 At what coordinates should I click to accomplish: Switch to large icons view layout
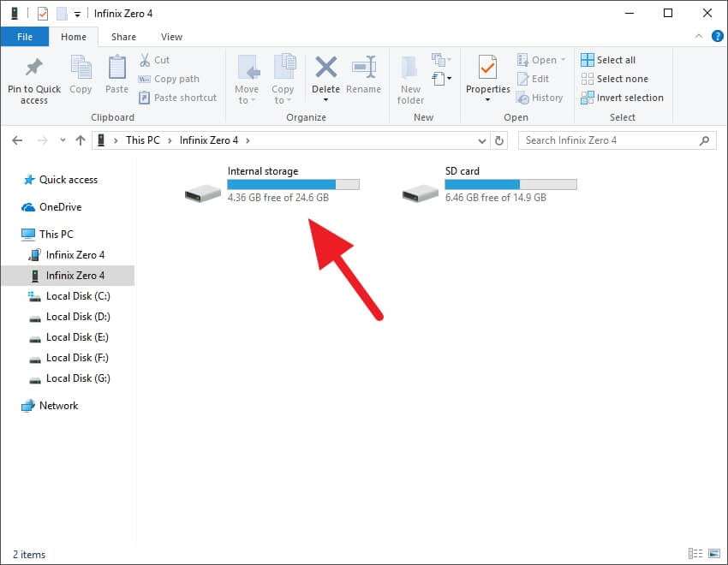click(x=714, y=553)
